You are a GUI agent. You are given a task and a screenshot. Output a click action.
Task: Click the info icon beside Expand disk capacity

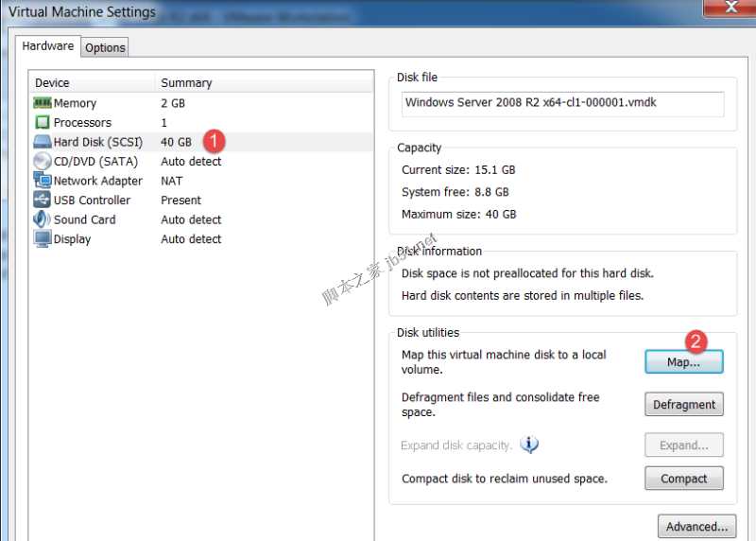click(529, 444)
